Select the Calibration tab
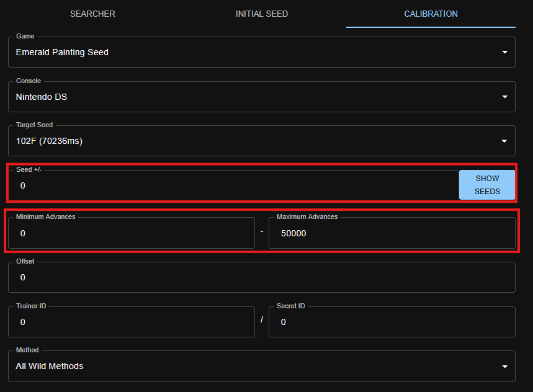This screenshot has height=392, width=533. 431,14
